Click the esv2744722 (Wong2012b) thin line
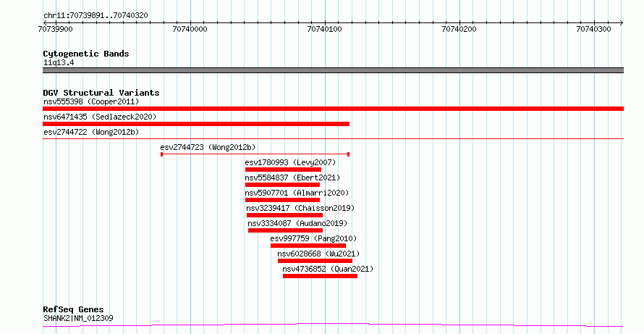The width and height of the screenshot is (644, 334). point(333,139)
